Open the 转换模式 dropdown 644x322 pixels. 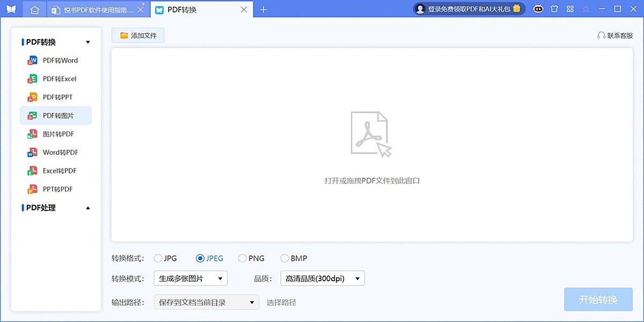191,279
